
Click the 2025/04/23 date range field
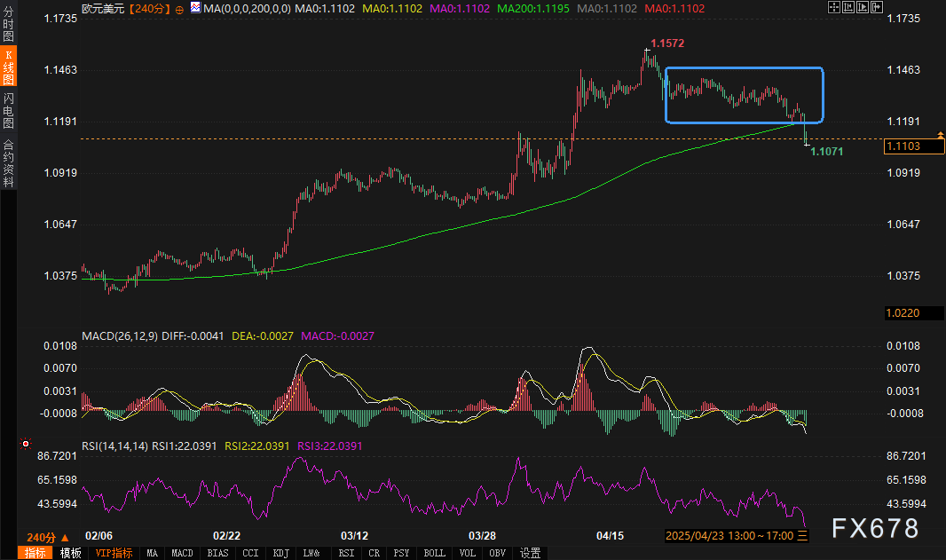[729, 536]
